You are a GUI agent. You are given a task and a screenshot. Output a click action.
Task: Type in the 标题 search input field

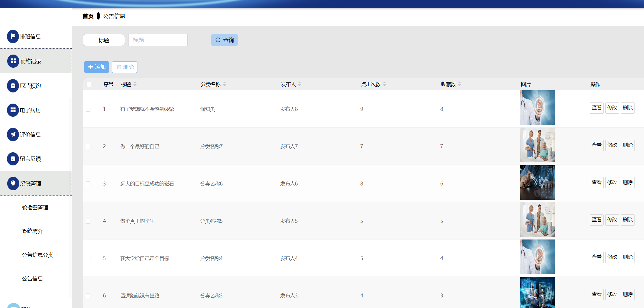tap(158, 40)
